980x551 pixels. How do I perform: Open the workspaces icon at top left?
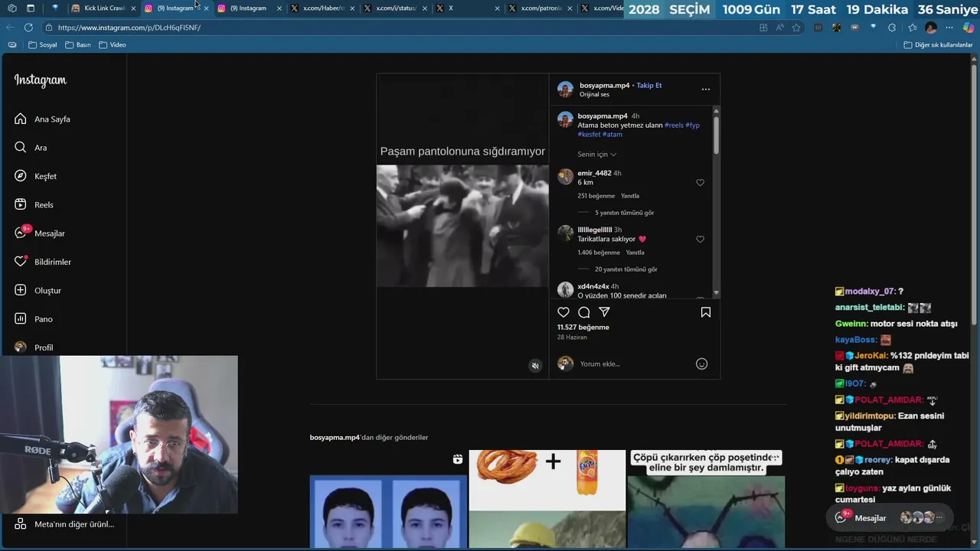(11, 8)
